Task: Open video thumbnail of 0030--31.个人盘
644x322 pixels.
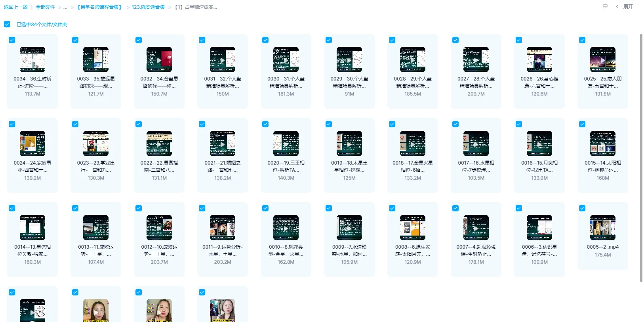Action: 286,59
